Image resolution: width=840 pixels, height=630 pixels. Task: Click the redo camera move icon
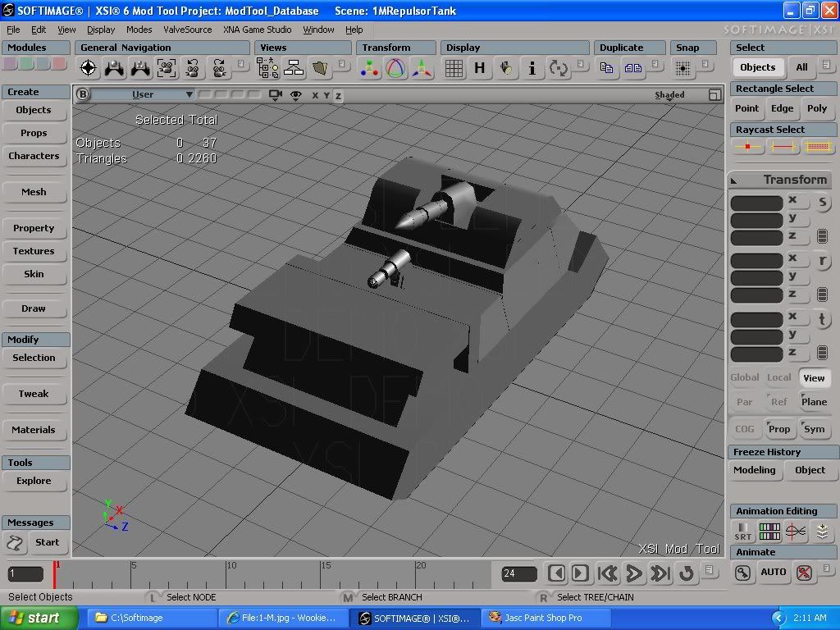click(x=218, y=68)
